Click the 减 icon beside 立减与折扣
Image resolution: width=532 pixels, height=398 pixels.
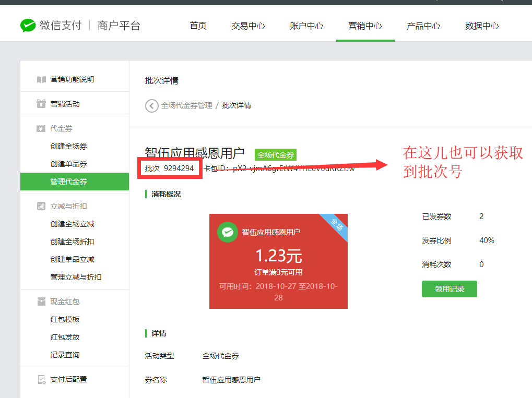point(41,206)
